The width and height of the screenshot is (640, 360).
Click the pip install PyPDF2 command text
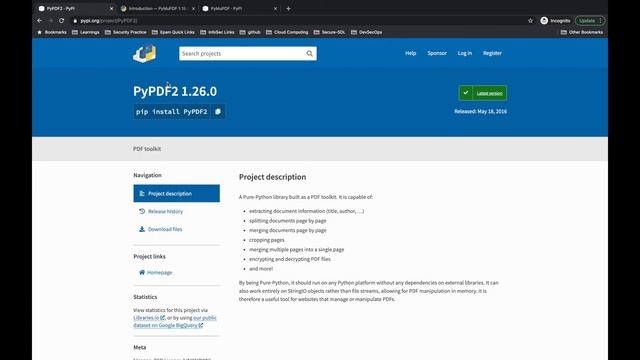172,111
